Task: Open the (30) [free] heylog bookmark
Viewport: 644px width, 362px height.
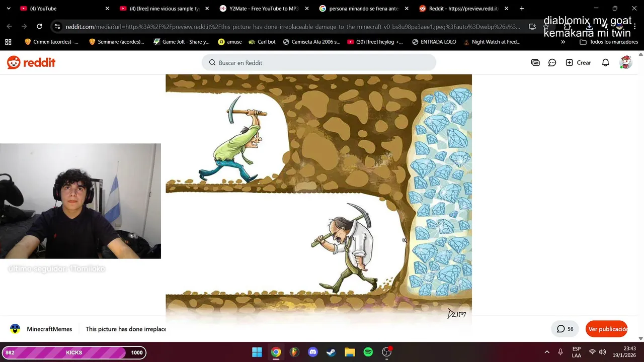Action: (x=375, y=42)
